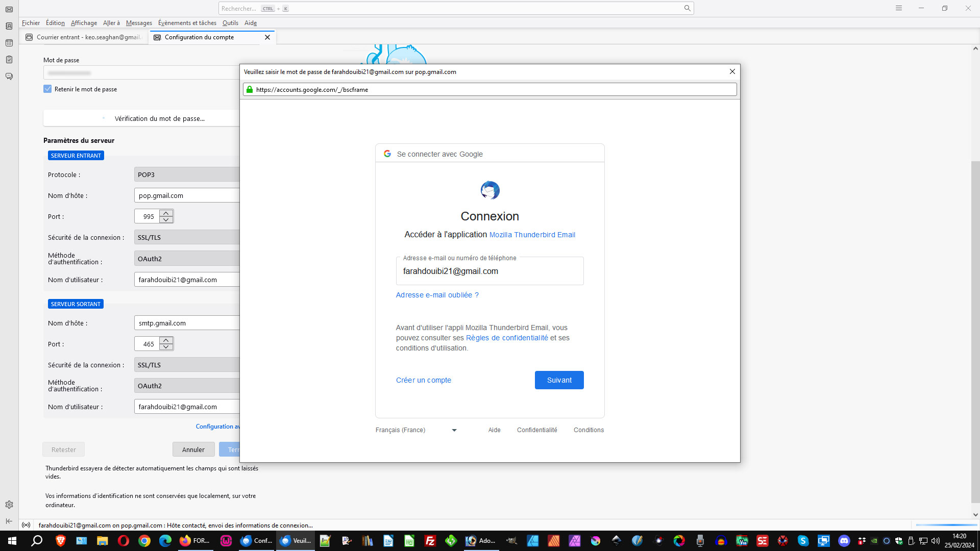Viewport: 980px width, 551px height.
Task: Open the Chat sidebar icon
Action: coord(9,77)
